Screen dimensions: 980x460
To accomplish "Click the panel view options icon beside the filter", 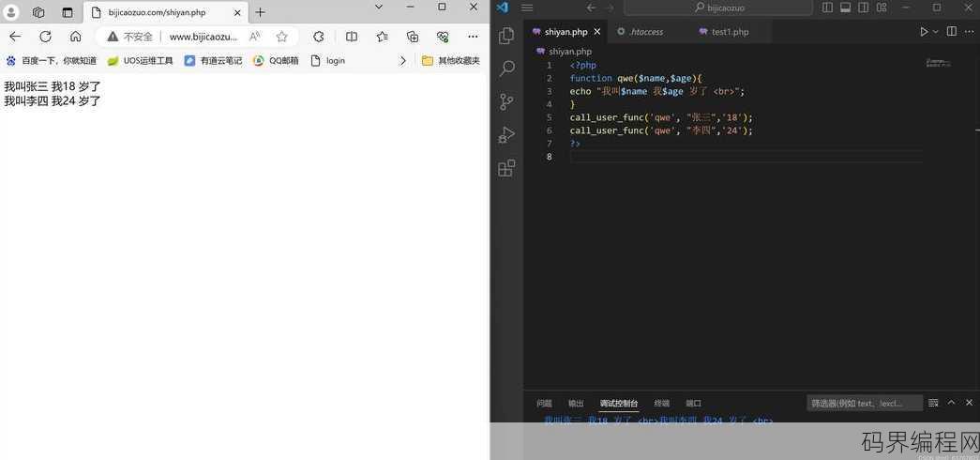I will pos(933,403).
